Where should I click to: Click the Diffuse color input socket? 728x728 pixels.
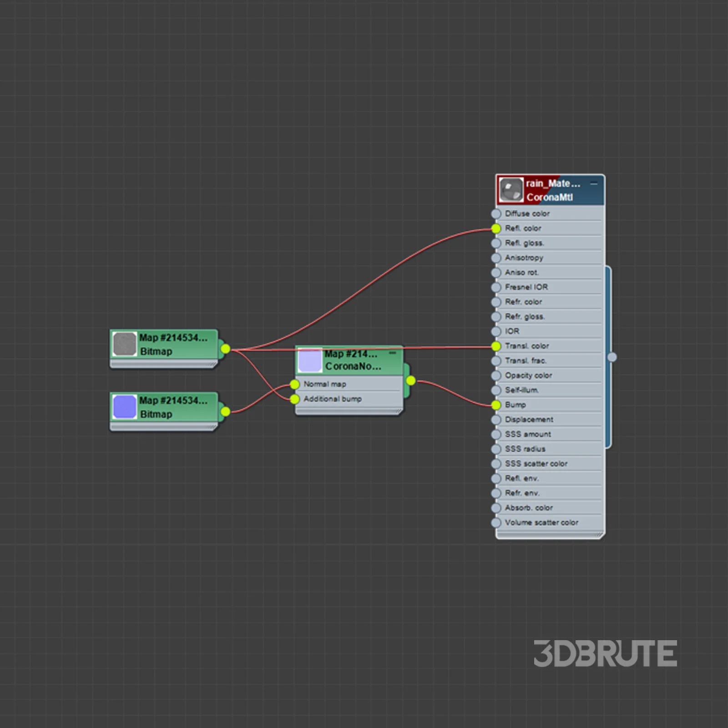click(x=496, y=214)
